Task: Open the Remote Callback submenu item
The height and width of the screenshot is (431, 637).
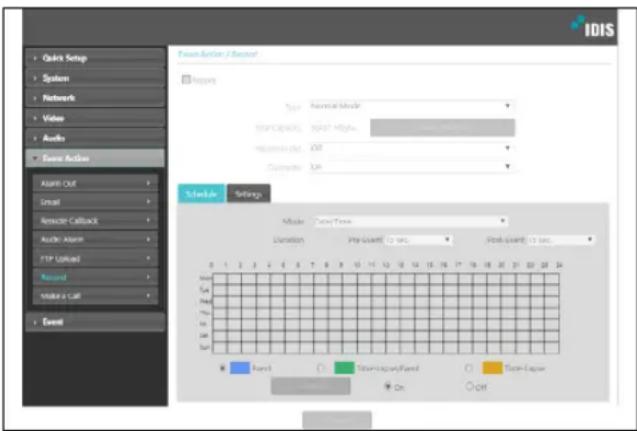Action: [x=95, y=221]
